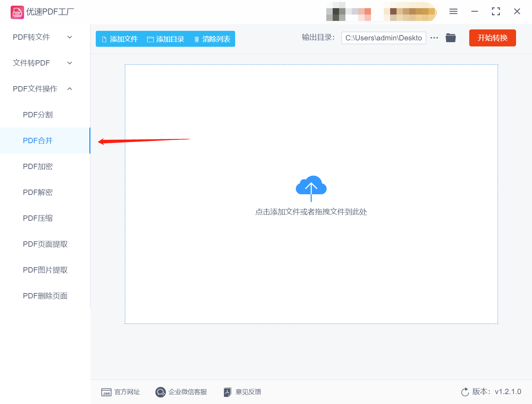Click the 添加文件 button
532x404 pixels.
[x=120, y=39]
